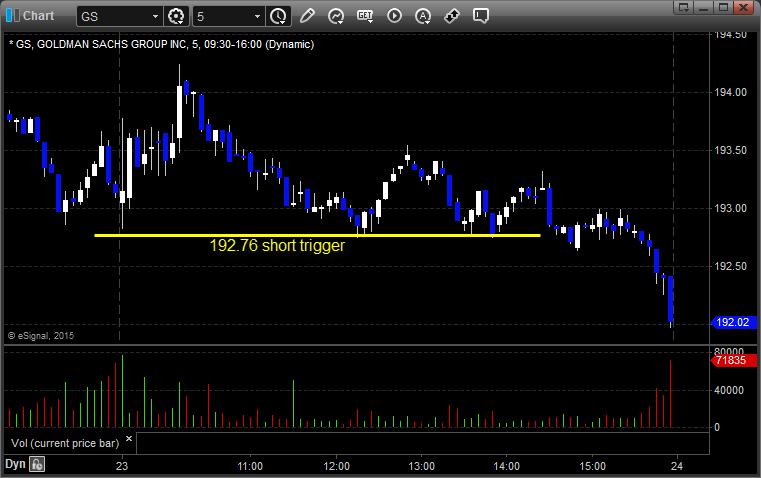Open the comment bubble icon
Screen dimensions: 761x478
click(480, 16)
